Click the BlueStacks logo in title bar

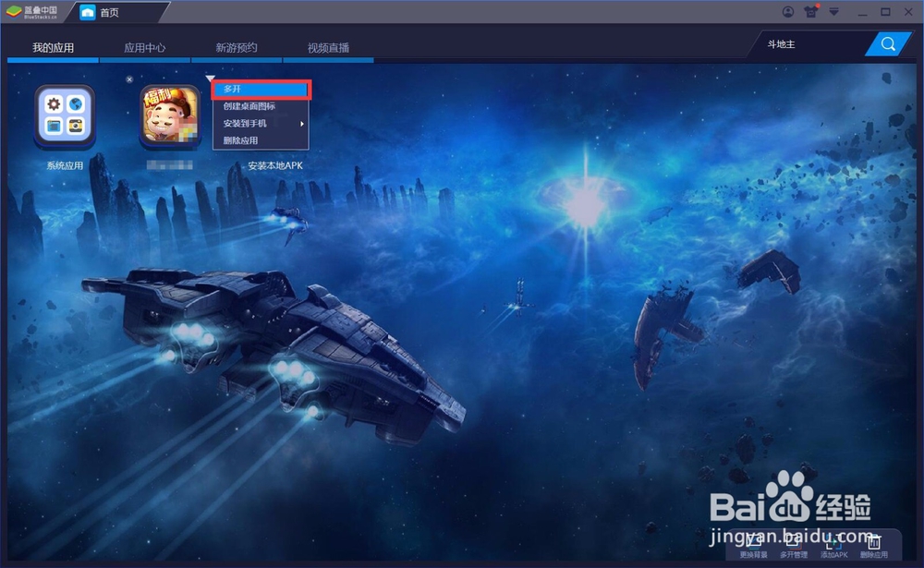pyautogui.click(x=32, y=12)
